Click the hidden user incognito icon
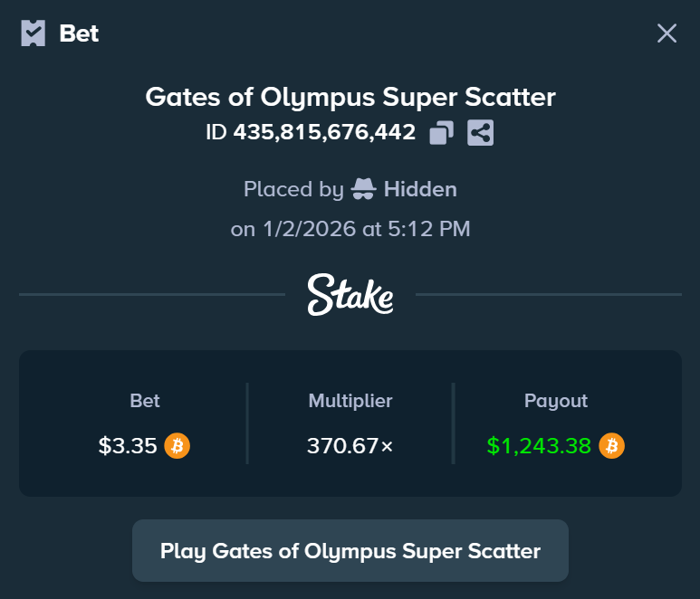Image resolution: width=700 pixels, height=599 pixels. (363, 189)
